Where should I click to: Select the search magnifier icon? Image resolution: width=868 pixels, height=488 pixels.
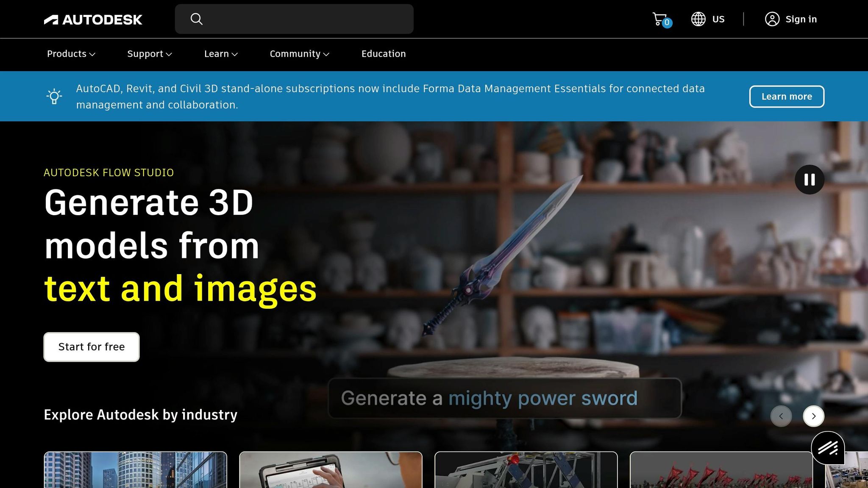pyautogui.click(x=197, y=19)
